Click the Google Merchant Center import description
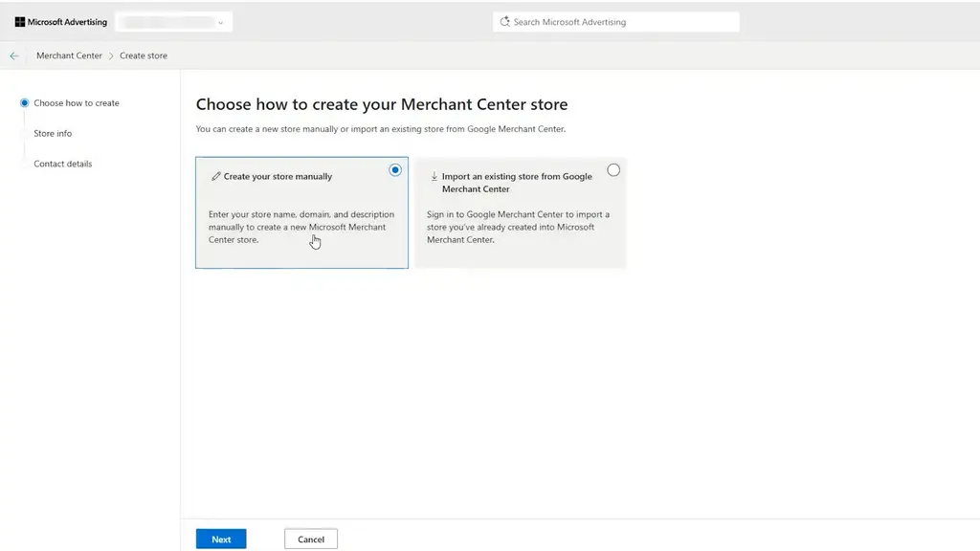This screenshot has height=551, width=980. [518, 227]
